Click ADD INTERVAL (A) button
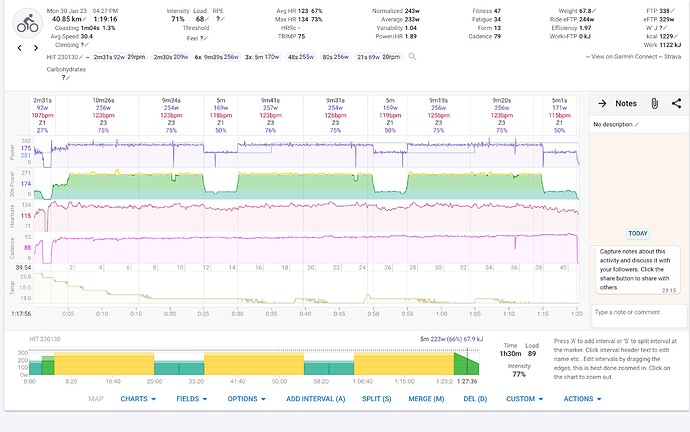The width and height of the screenshot is (690, 432). 316,399
